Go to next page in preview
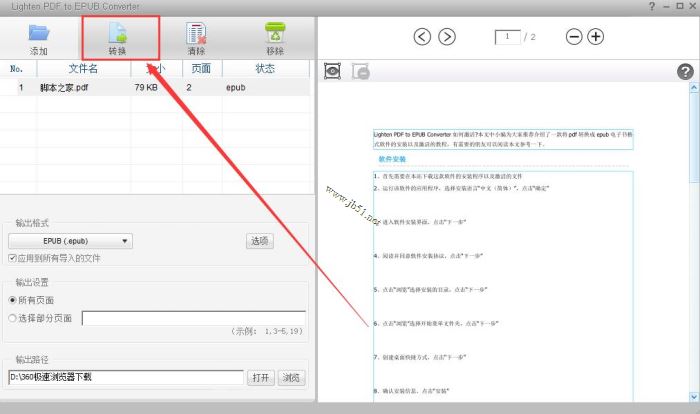The height and width of the screenshot is (414, 700). pyautogui.click(x=447, y=37)
